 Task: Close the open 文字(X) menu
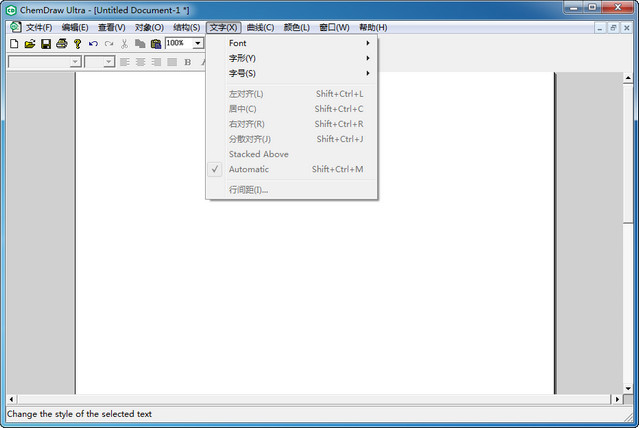[223, 27]
